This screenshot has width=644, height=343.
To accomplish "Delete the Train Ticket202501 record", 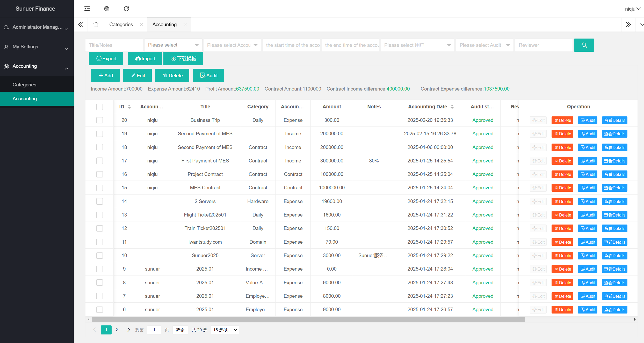I will pyautogui.click(x=562, y=228).
